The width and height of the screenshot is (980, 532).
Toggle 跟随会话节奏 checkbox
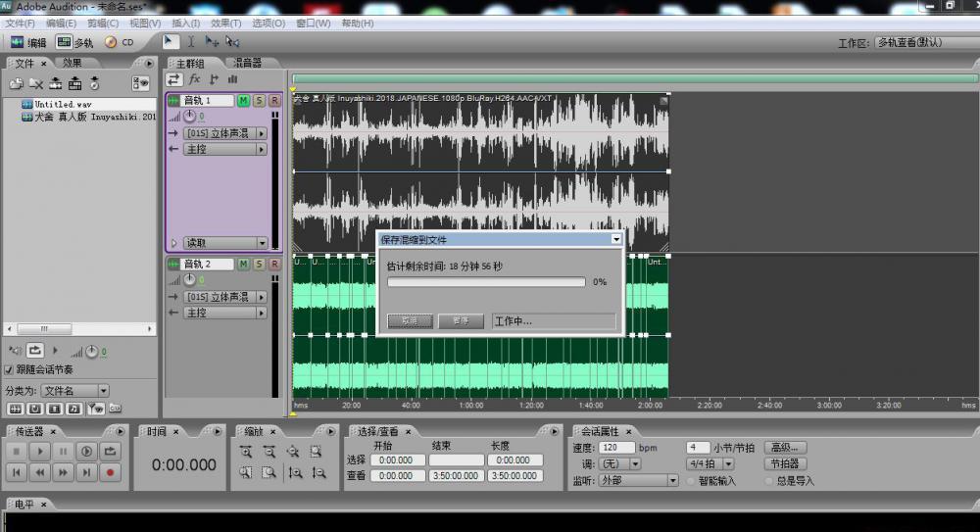tap(9, 370)
